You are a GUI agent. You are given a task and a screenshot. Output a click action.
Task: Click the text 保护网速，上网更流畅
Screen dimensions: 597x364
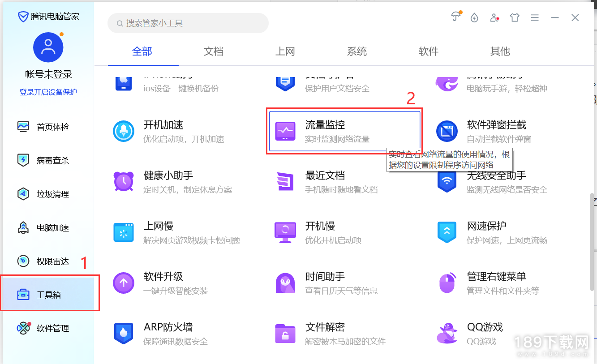[507, 240]
